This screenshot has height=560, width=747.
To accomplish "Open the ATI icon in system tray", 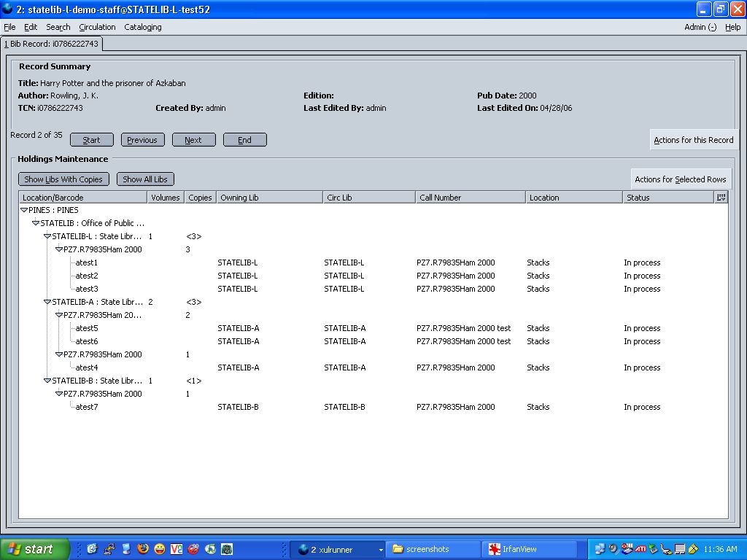I will [640, 549].
